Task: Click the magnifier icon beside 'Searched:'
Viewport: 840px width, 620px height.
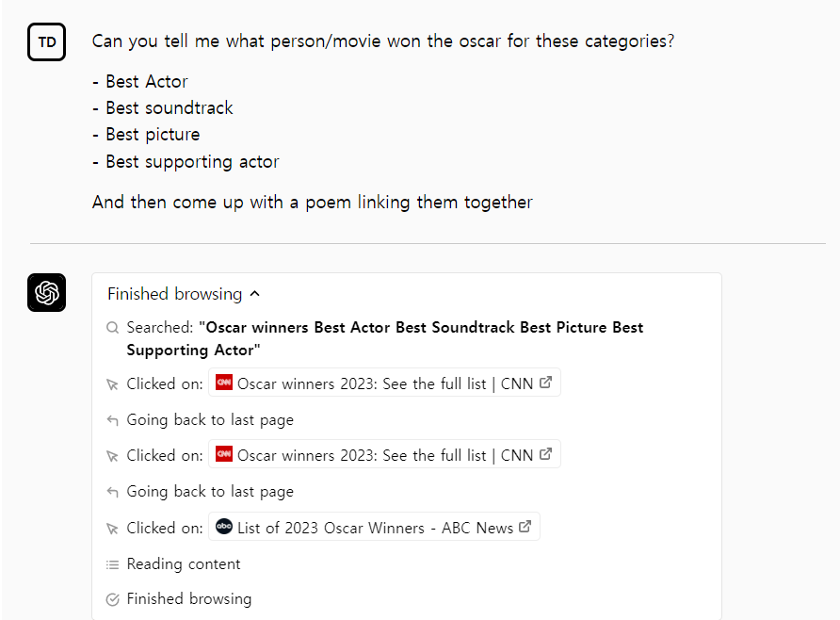Action: pos(114,328)
